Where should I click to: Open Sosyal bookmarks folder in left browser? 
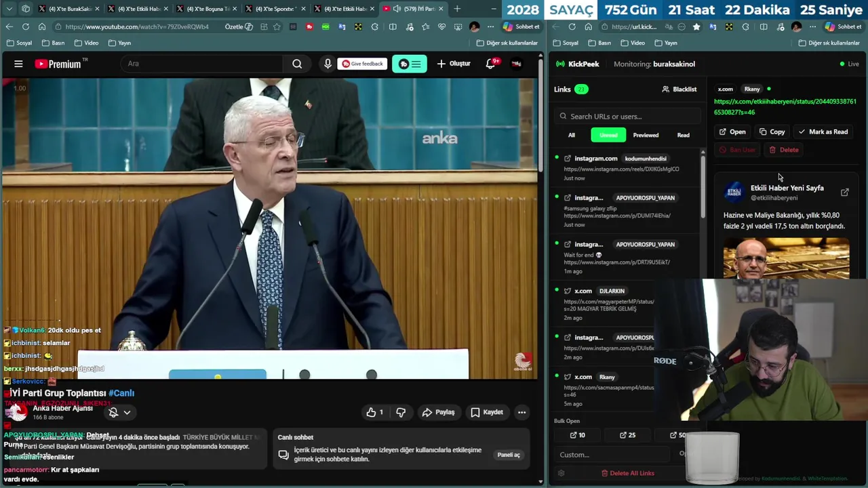(20, 43)
